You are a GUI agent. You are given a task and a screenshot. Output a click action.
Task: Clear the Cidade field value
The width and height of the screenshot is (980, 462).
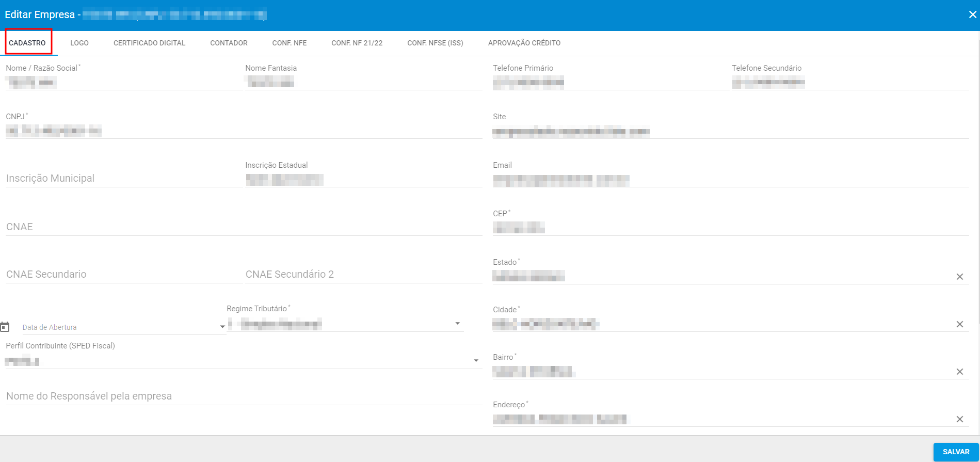[x=960, y=324]
